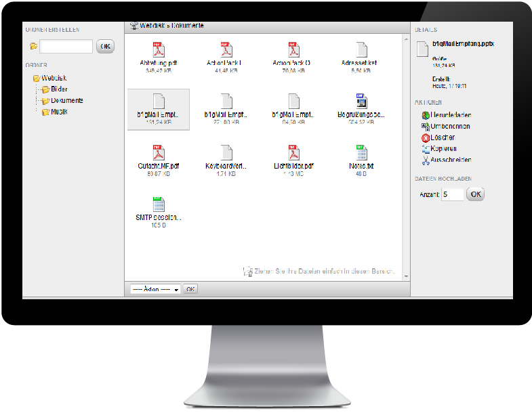Click OK next to new folder name field
This screenshot has width=532, height=413.
(105, 47)
